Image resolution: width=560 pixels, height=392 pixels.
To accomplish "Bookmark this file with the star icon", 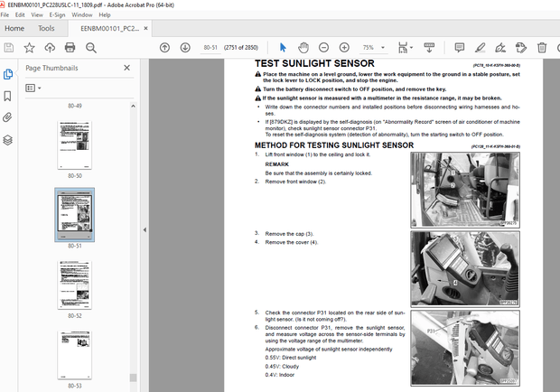I will 29,48.
